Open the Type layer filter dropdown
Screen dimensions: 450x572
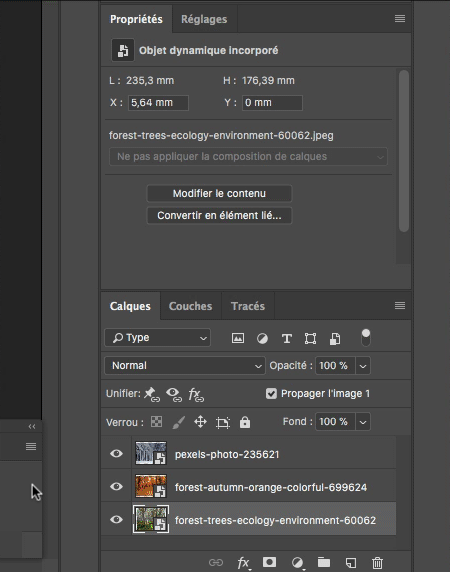pos(158,338)
